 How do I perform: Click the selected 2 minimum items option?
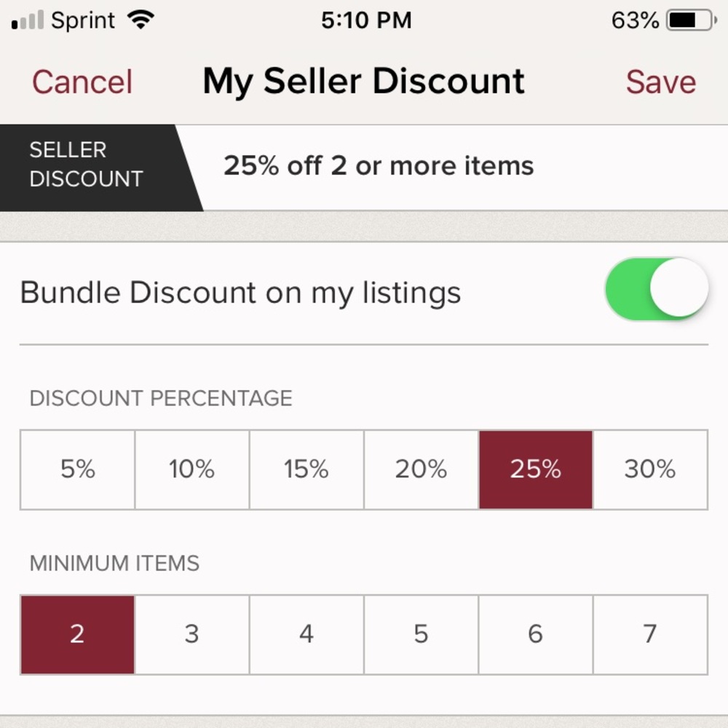click(78, 634)
